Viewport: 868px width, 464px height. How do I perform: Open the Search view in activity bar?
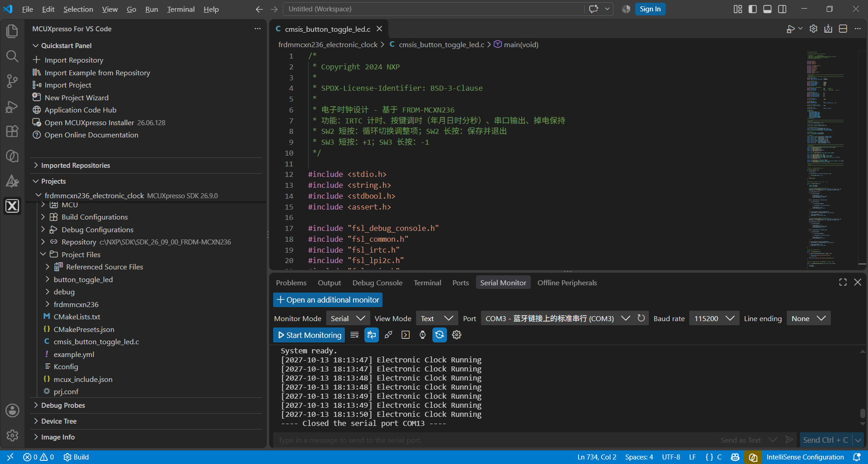tap(12, 56)
